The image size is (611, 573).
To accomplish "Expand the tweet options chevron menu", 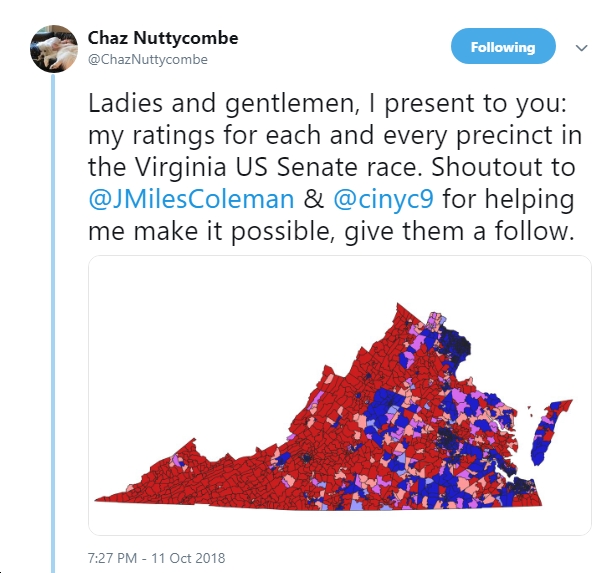I will pyautogui.click(x=581, y=48).
